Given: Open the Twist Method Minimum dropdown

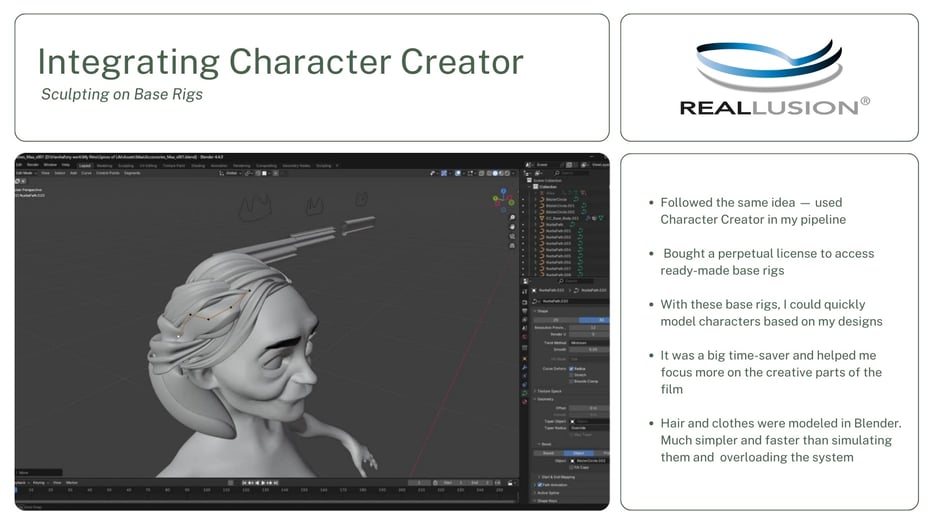Looking at the screenshot, I should [590, 343].
